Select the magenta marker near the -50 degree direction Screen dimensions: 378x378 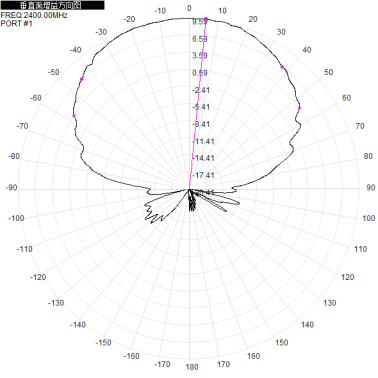[x=82, y=79]
